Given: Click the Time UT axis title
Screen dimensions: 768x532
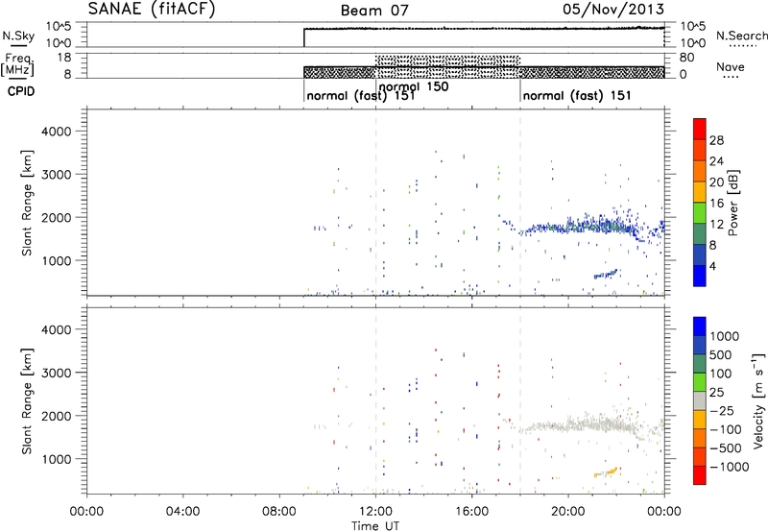Looking at the screenshot, I should click(375, 526).
